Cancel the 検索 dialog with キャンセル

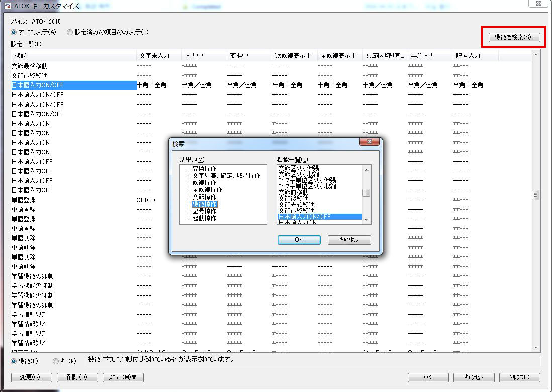[349, 240]
